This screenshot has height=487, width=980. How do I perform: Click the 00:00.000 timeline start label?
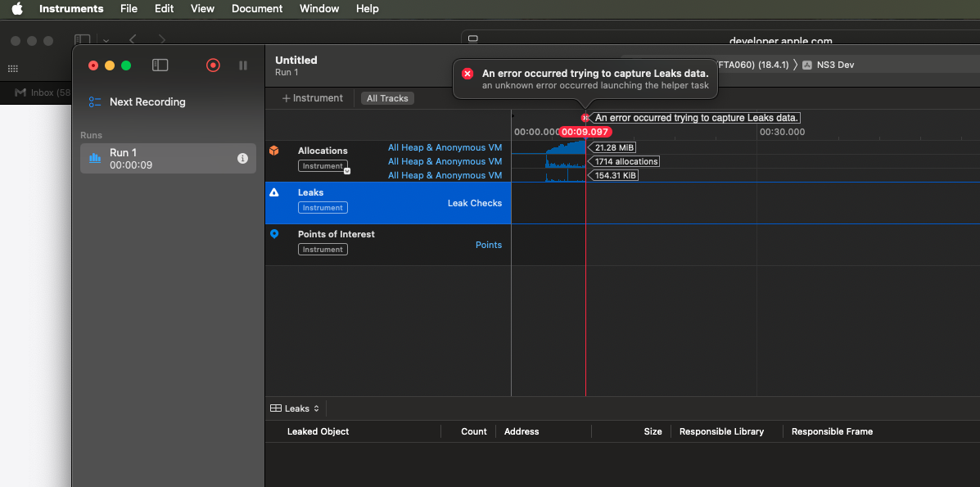[537, 132]
